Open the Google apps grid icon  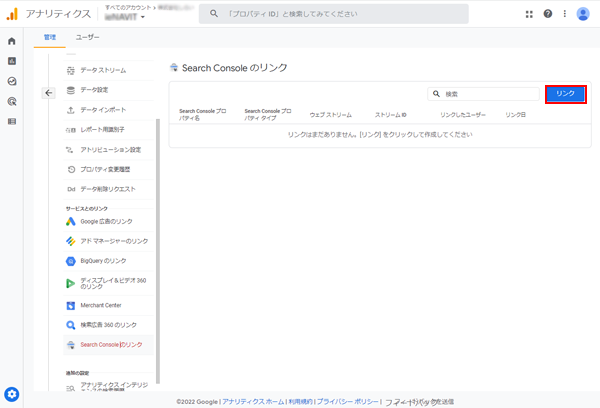coord(529,14)
